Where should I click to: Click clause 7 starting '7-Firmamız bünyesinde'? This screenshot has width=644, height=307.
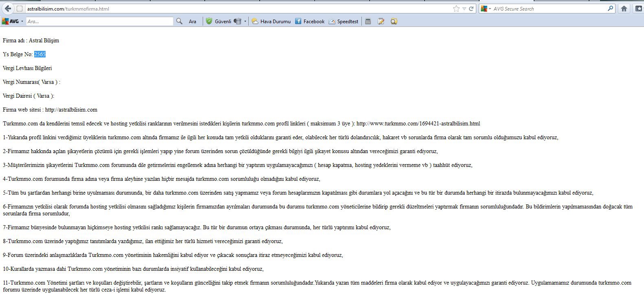(197, 227)
